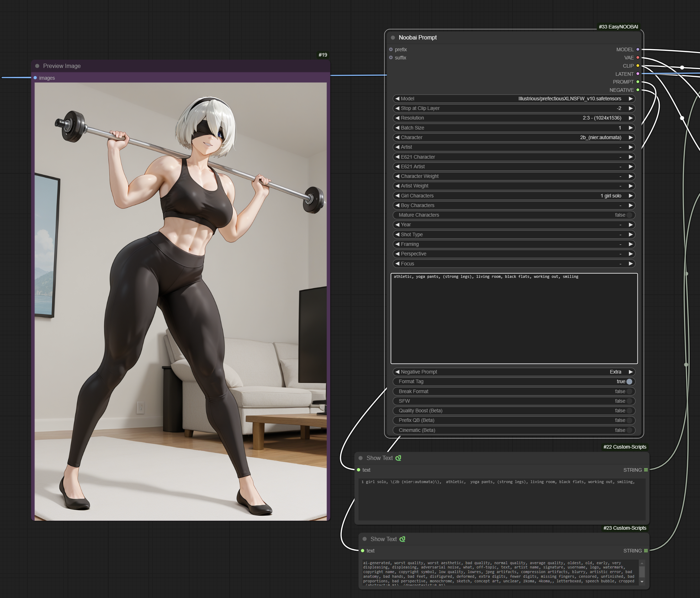Open the Character value 2b_(nier:automata)

coord(600,138)
